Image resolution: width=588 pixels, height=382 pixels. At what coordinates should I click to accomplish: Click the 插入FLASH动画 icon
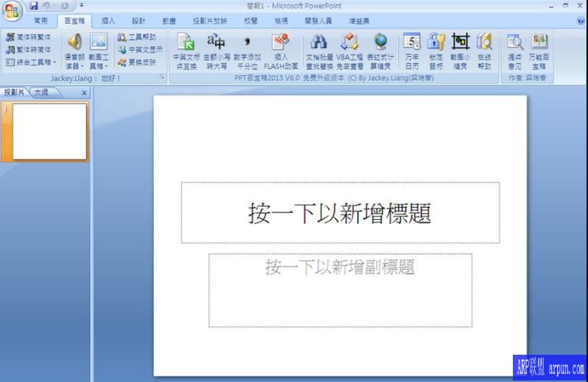[281, 52]
